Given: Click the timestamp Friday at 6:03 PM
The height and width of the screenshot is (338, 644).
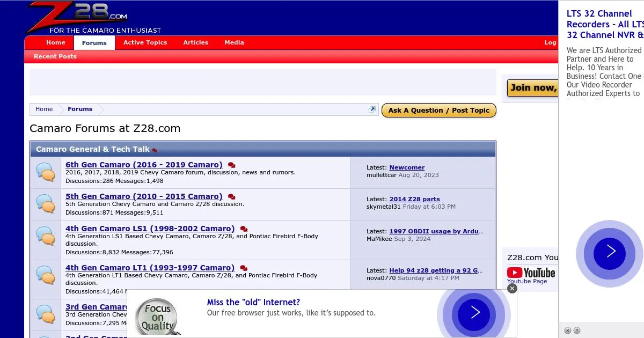Looking at the screenshot, I should tap(429, 207).
